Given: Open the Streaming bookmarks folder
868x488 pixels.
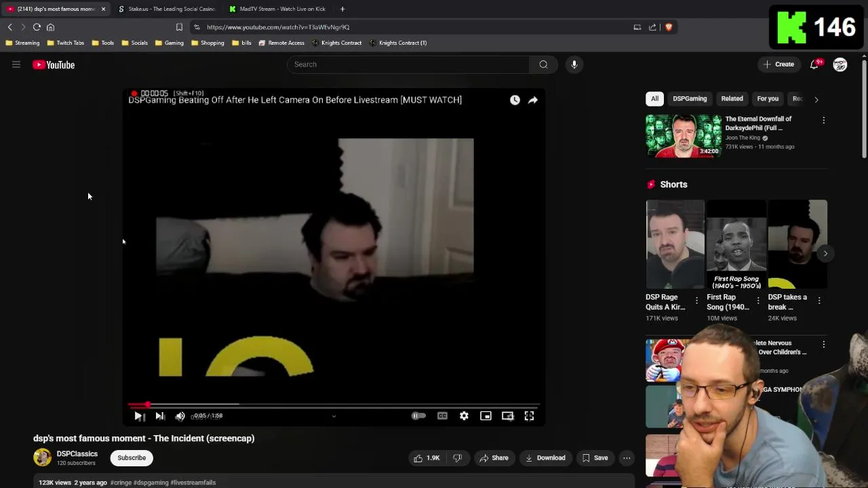Looking at the screenshot, I should pyautogui.click(x=22, y=43).
